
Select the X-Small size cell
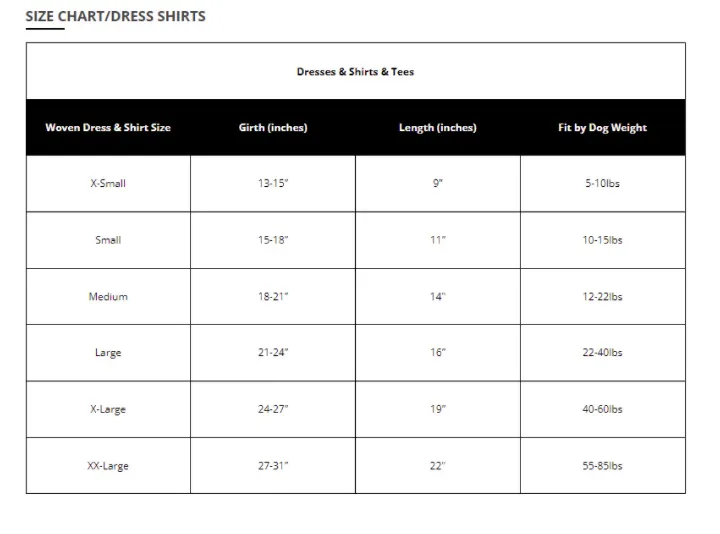(108, 183)
